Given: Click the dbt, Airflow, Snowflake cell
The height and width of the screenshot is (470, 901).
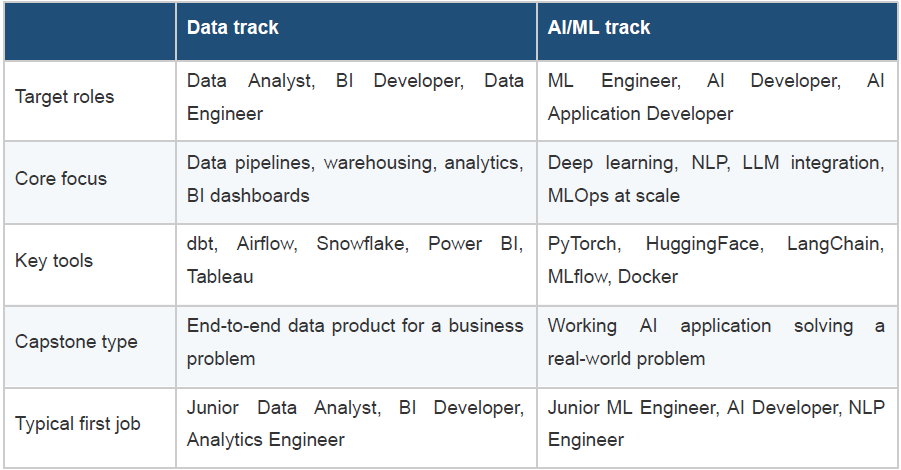Looking at the screenshot, I should click(356, 265).
